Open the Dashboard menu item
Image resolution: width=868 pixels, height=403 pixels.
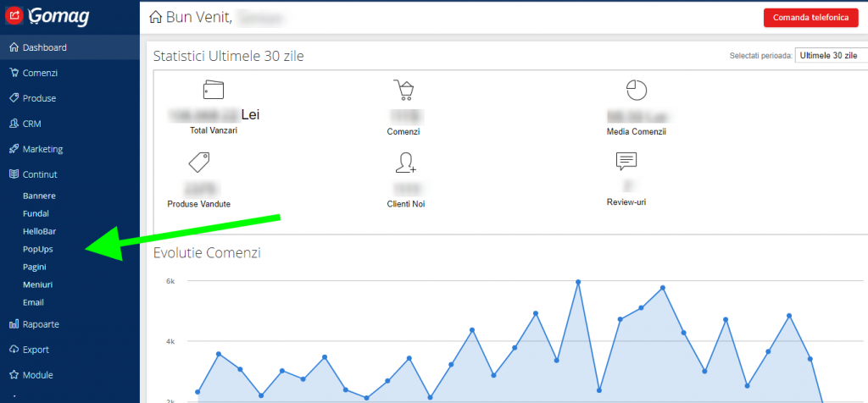(x=70, y=47)
